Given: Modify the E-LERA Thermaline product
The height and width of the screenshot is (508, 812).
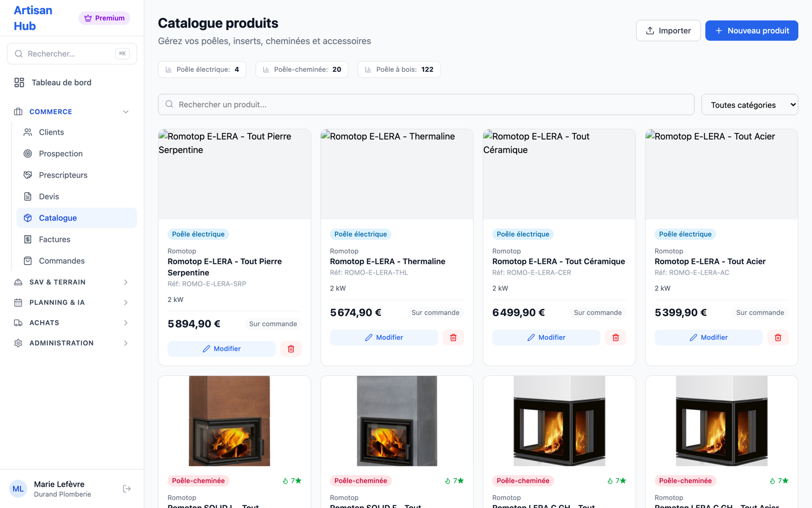Looking at the screenshot, I should point(384,337).
